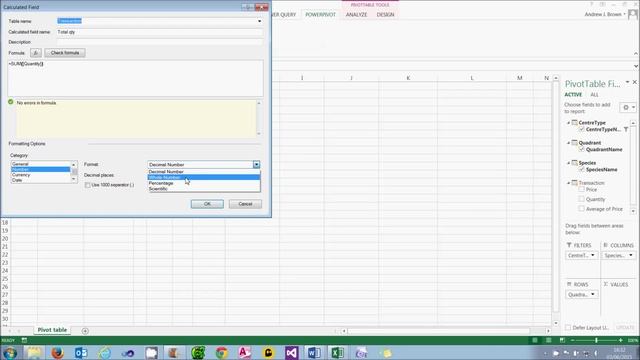Select Whole Number format option
This screenshot has width=640, height=360.
click(204, 178)
